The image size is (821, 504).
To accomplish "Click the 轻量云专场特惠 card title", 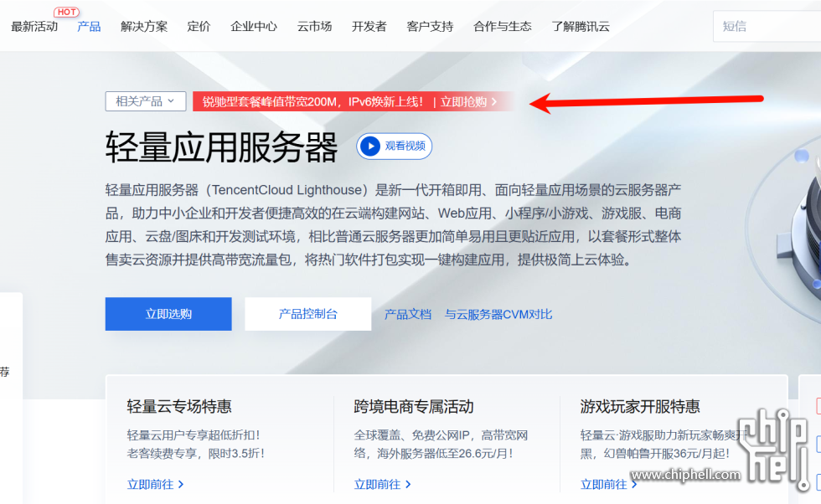I will pyautogui.click(x=179, y=407).
